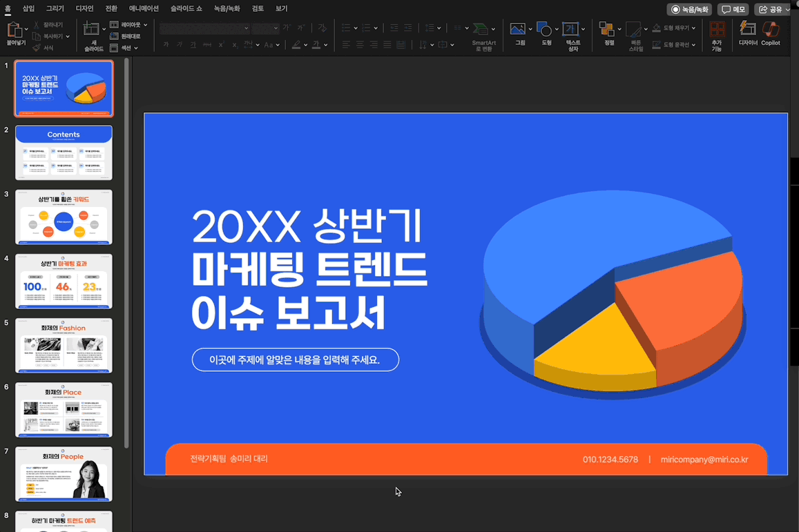
Task: Click the slide thumbnail panel scrollbar
Action: point(126,255)
